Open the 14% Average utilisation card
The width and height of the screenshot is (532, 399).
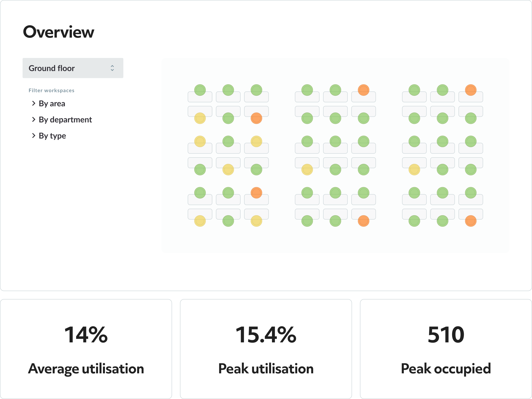[x=86, y=349]
